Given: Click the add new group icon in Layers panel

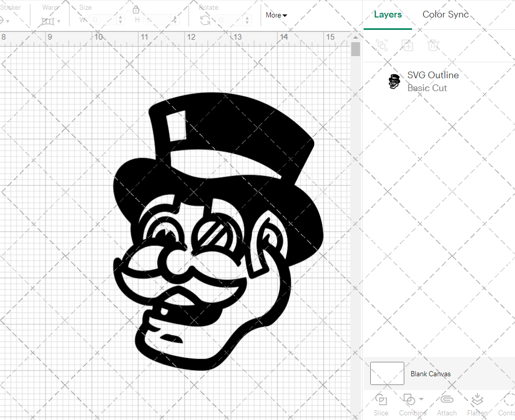Looking at the screenshot, I should (x=408, y=45).
